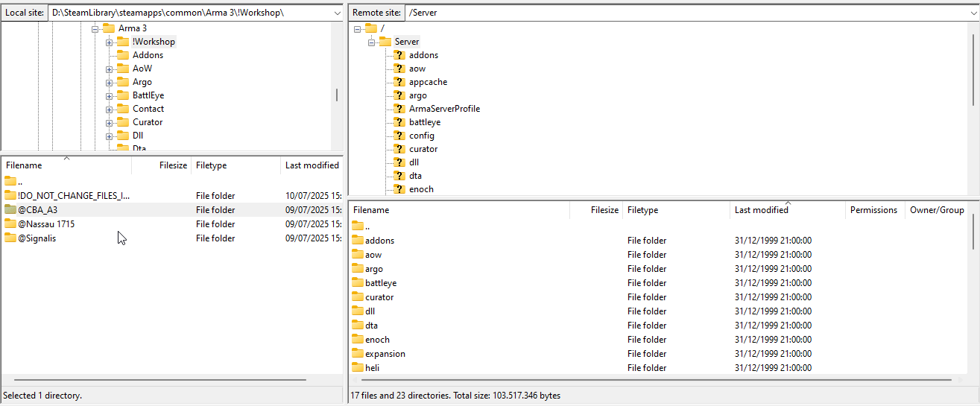Open the Local site path dropdown
Image resolution: width=980 pixels, height=406 pixels.
[337, 13]
